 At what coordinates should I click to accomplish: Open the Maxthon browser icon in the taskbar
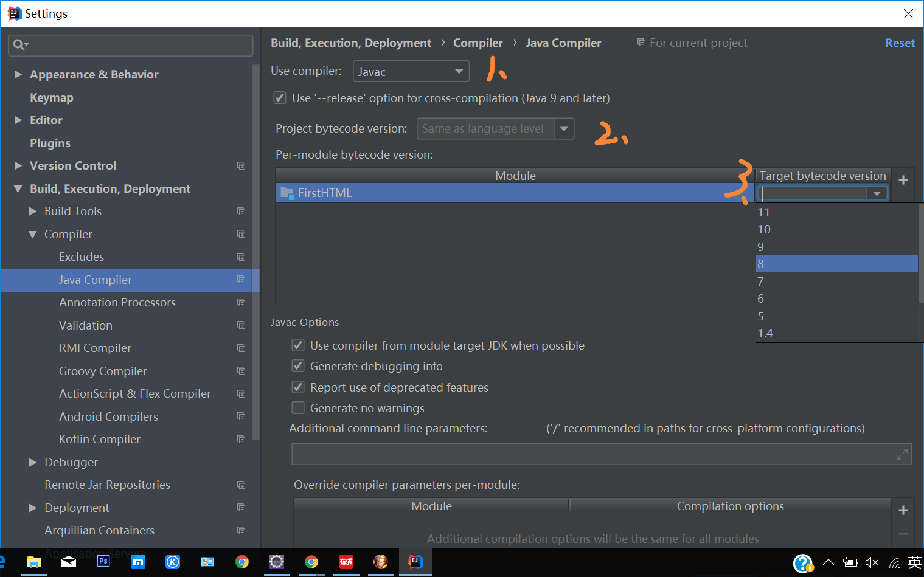pos(138,562)
